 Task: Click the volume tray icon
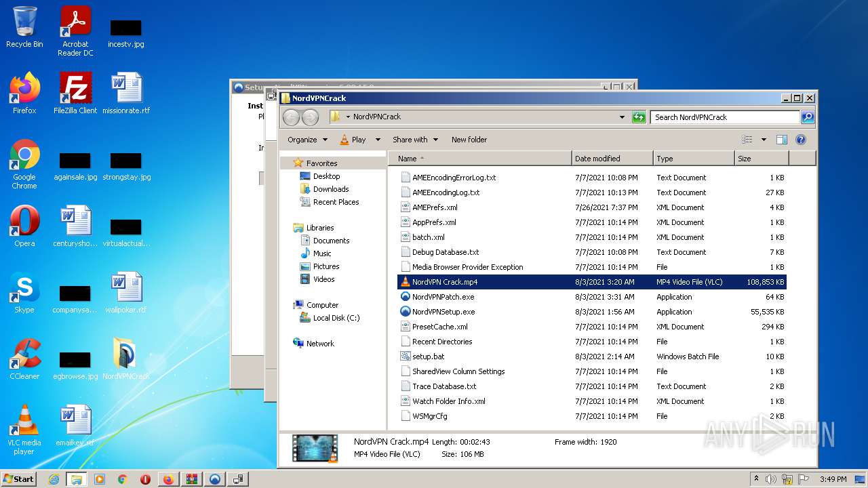tap(771, 479)
